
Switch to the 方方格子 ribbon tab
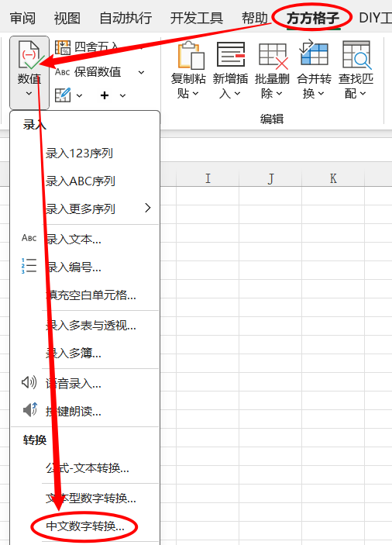(313, 18)
